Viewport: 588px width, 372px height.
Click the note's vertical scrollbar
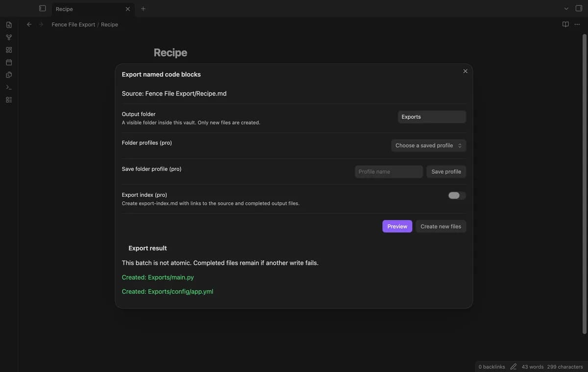[584, 184]
